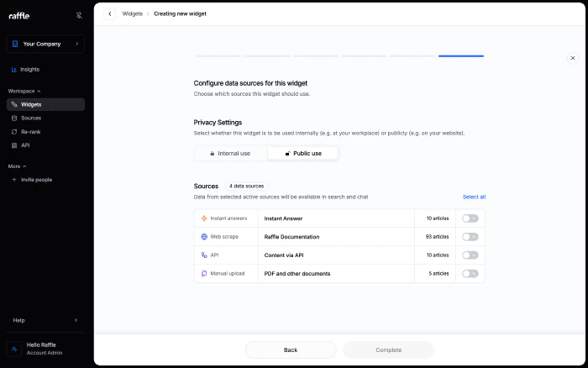
Task: Open Sources in sidebar
Action: [31, 118]
